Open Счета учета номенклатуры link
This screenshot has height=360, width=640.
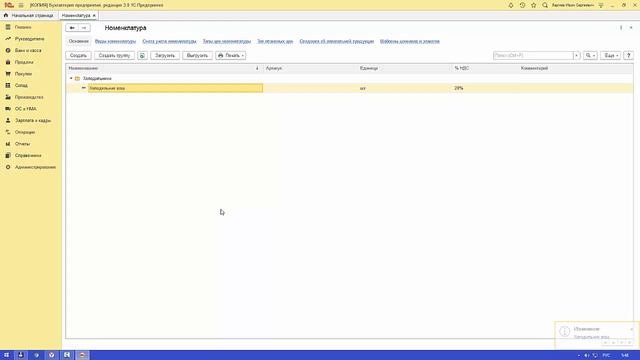(x=169, y=41)
